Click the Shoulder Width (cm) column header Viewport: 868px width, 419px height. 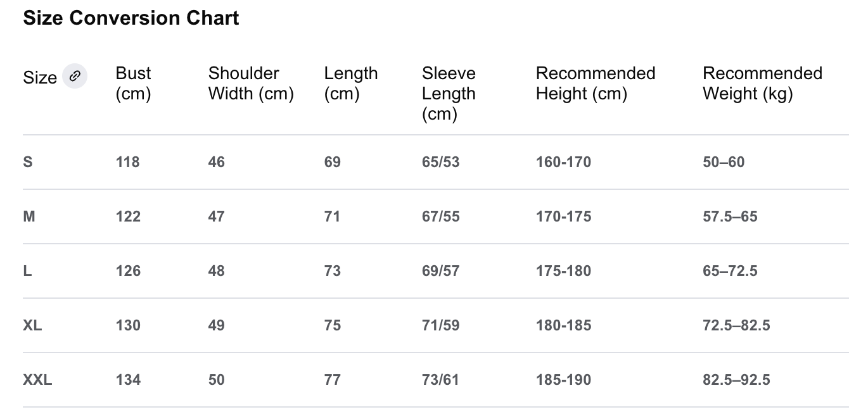click(251, 84)
